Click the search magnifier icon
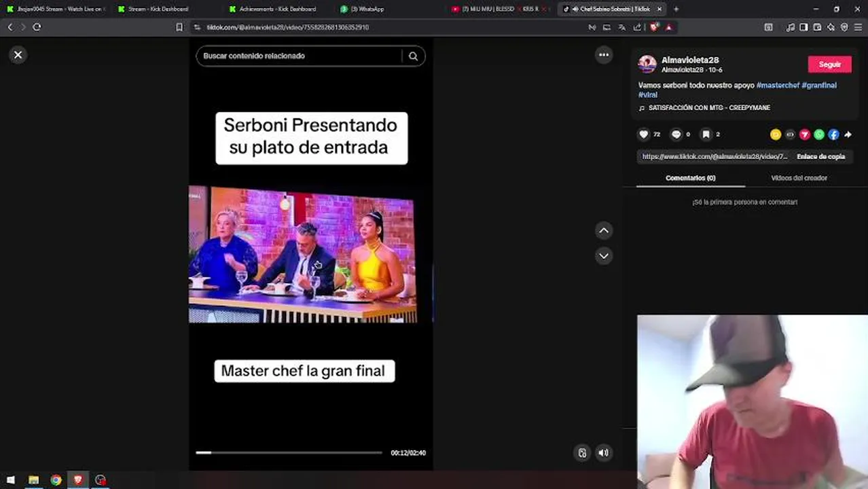Image resolution: width=868 pixels, height=489 pixels. click(x=413, y=56)
